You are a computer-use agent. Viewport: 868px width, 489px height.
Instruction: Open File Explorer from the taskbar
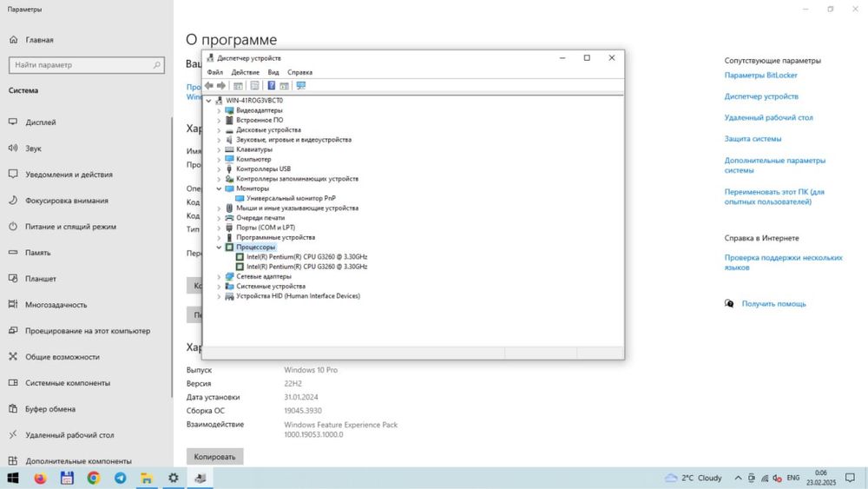coord(147,478)
